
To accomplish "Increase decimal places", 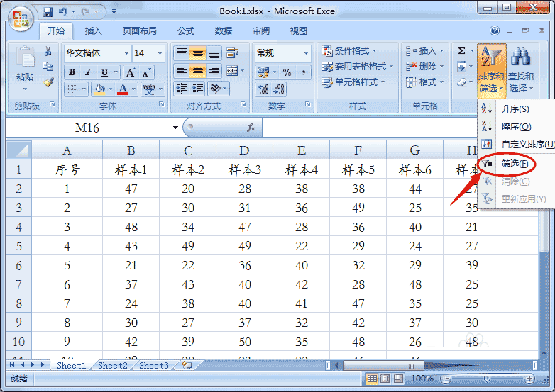I will 263,89.
